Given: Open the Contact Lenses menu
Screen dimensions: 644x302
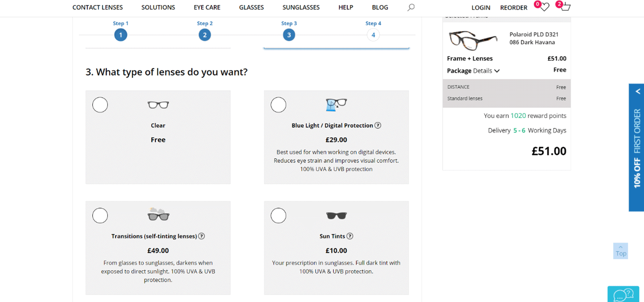Looking at the screenshot, I should click(98, 7).
